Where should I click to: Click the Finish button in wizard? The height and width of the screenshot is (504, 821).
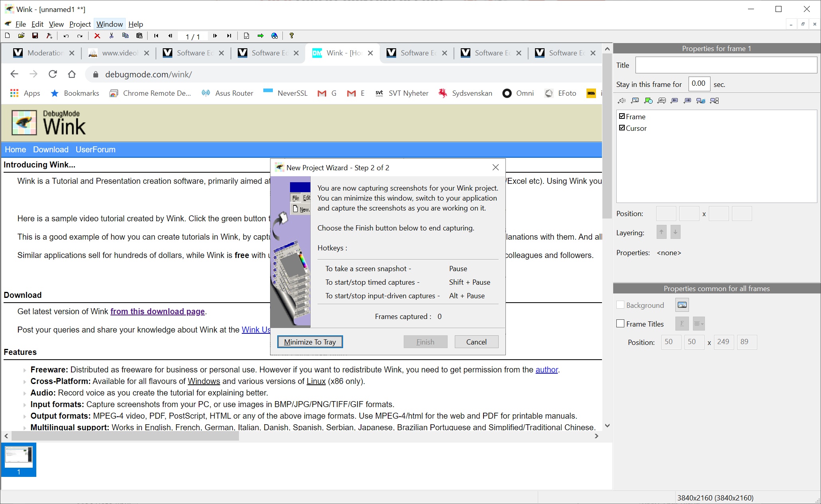pos(425,342)
